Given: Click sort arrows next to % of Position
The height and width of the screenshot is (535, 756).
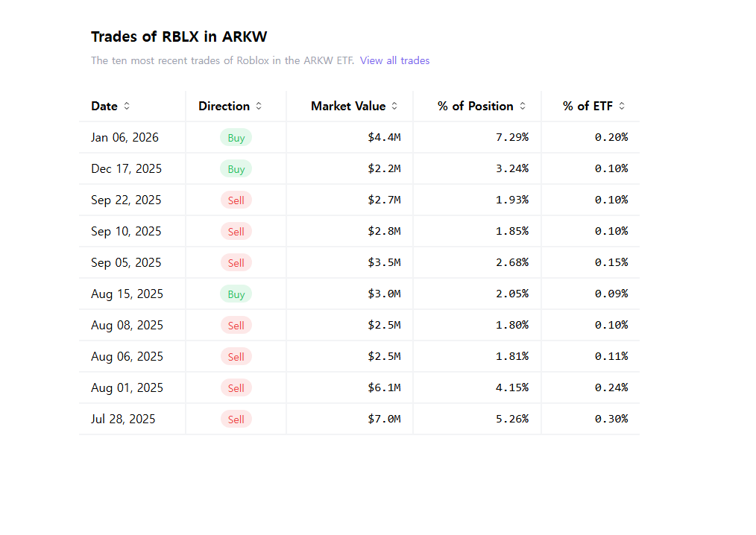Looking at the screenshot, I should click(x=523, y=106).
